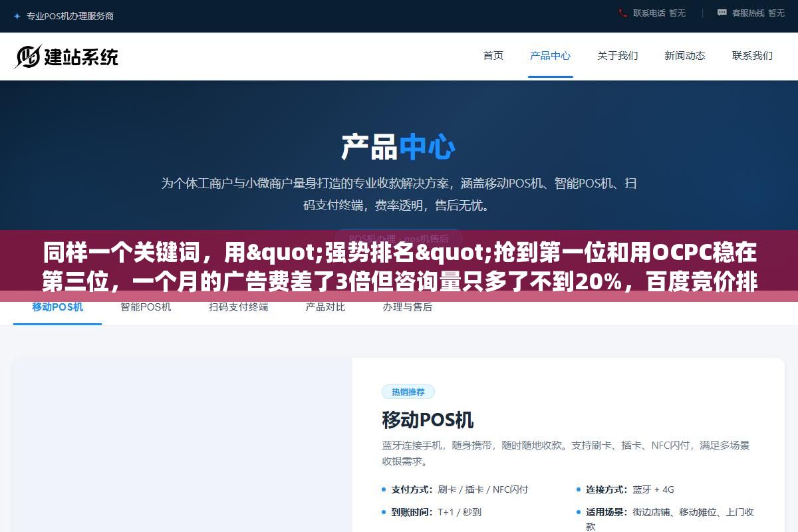Viewport: 798px width, 532px height.
Task: Click the 移动POS机 product heading
Action: [x=428, y=420]
